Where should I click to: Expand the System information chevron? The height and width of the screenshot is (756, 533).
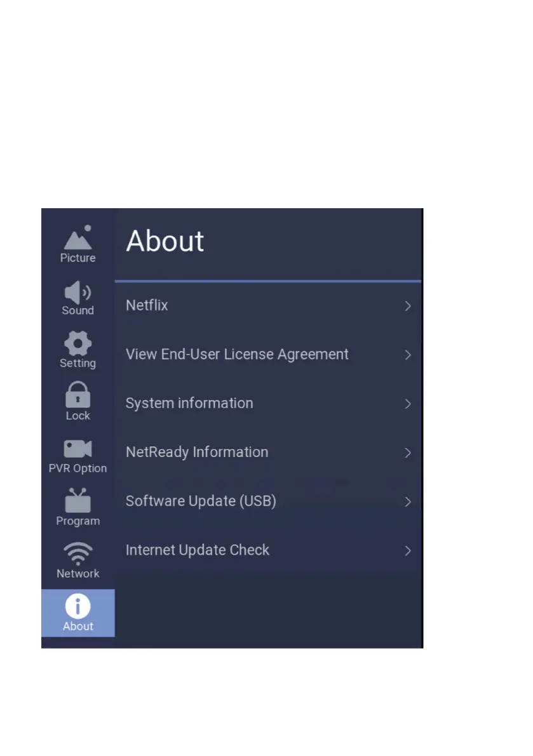coord(408,404)
